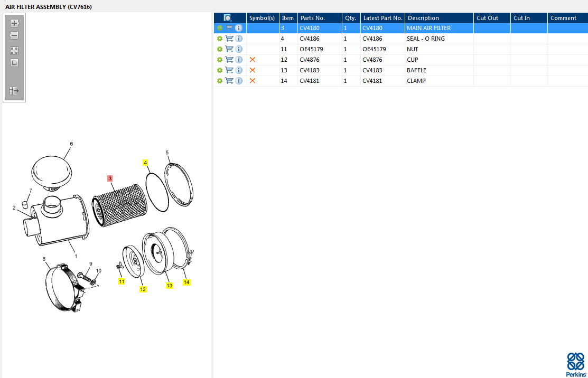Sort by the Item column header

(x=288, y=18)
